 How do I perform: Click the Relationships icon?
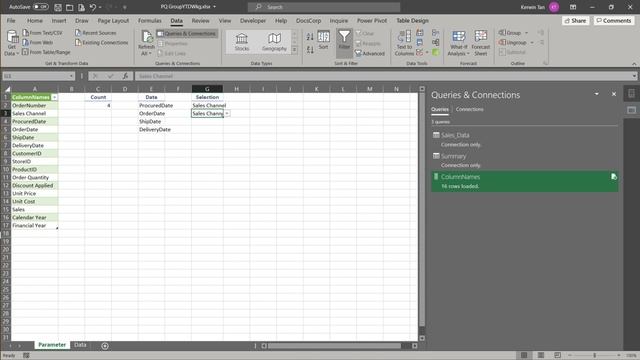436,42
